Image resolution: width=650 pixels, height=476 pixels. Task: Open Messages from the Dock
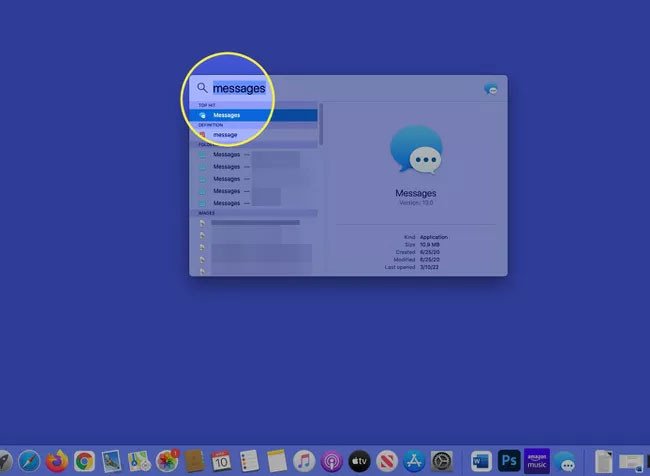(565, 461)
